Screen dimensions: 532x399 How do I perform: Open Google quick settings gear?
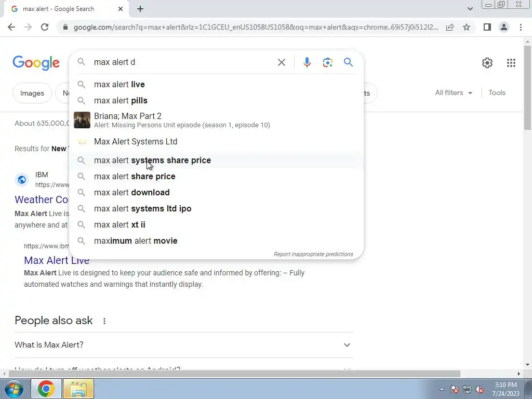(487, 63)
